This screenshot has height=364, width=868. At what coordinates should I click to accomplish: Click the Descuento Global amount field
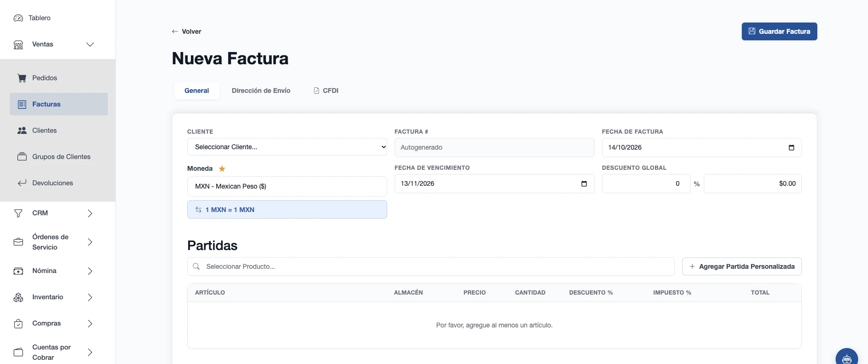pyautogui.click(x=753, y=184)
